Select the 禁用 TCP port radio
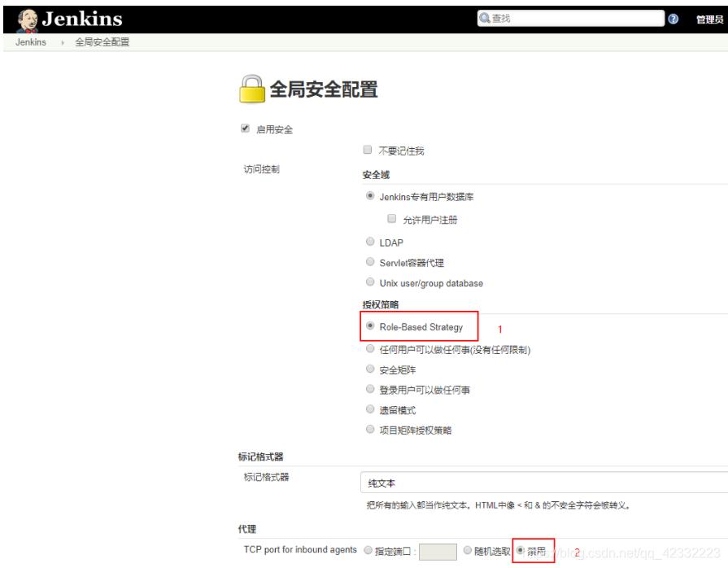This screenshot has height=568, width=728. [x=521, y=550]
